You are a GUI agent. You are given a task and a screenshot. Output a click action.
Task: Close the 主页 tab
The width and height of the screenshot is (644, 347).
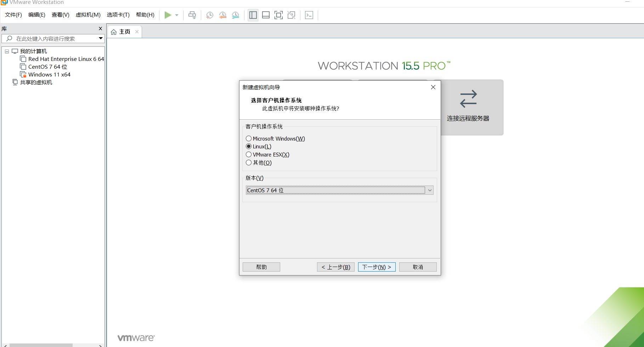pos(137,32)
